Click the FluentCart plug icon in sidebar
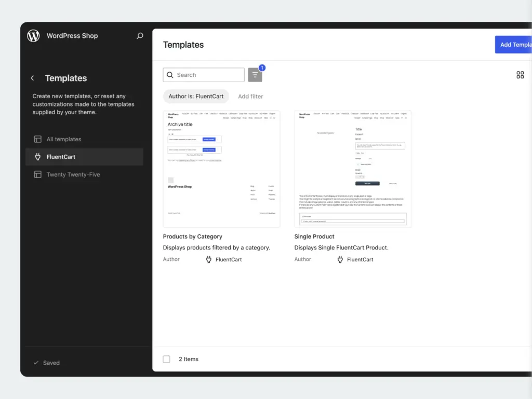 click(37, 157)
